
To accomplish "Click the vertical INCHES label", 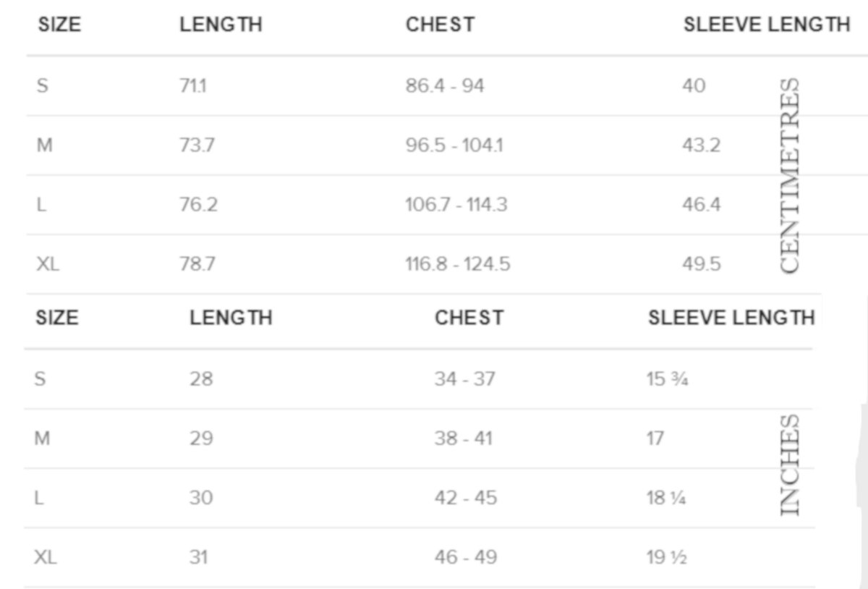I will click(791, 465).
